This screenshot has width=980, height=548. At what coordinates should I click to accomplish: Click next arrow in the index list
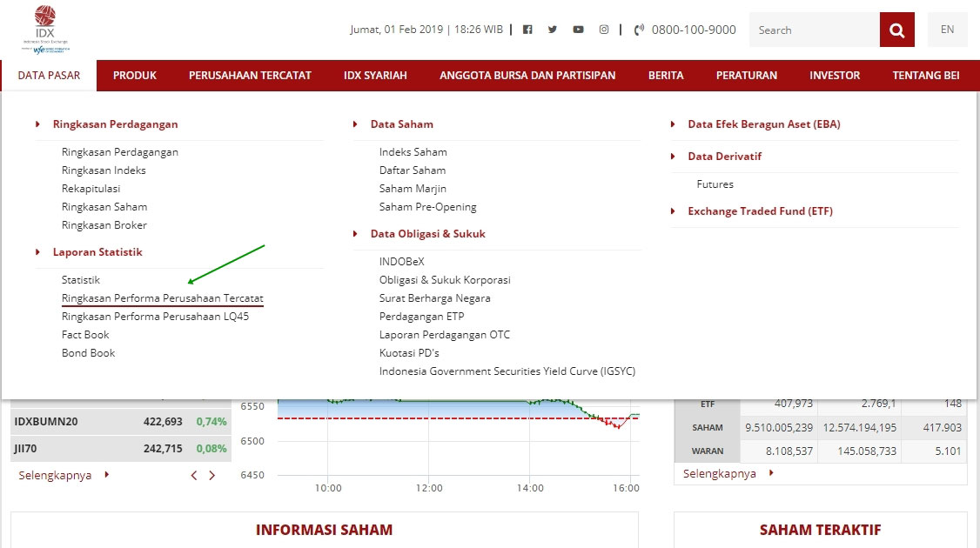(211, 476)
